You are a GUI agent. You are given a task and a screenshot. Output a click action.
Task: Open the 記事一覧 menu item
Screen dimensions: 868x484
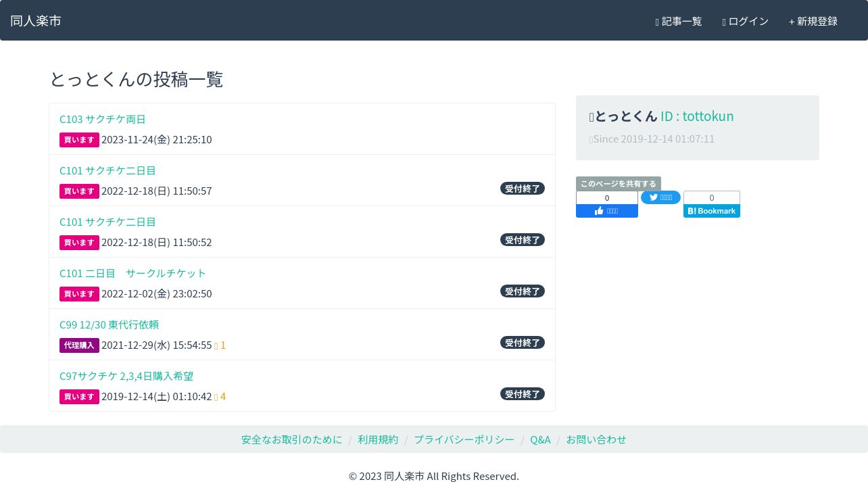(679, 21)
